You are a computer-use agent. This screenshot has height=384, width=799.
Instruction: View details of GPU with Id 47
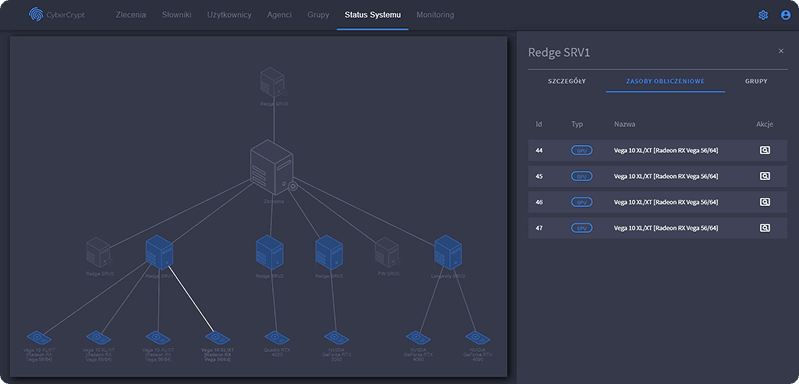[764, 228]
